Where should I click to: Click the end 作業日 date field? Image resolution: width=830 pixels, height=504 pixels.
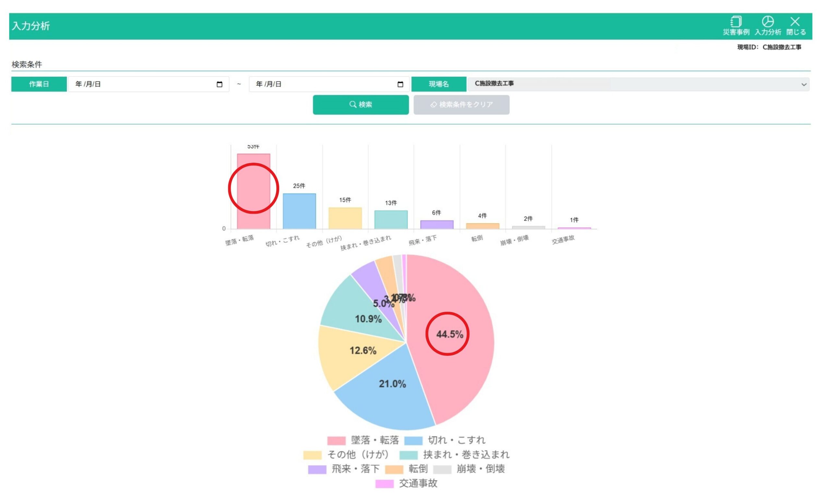tap(329, 84)
